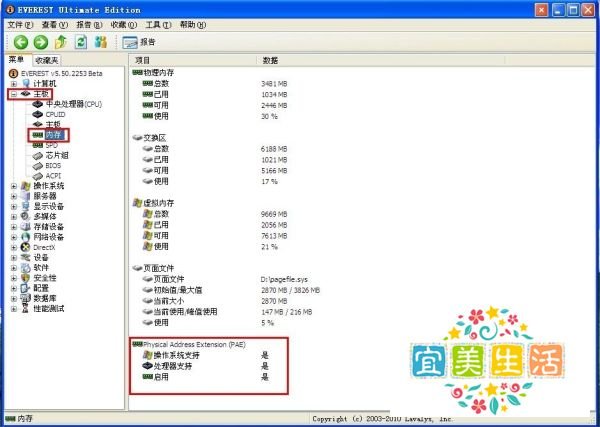Click the D:\pagefile.sys value

[x=284, y=279]
